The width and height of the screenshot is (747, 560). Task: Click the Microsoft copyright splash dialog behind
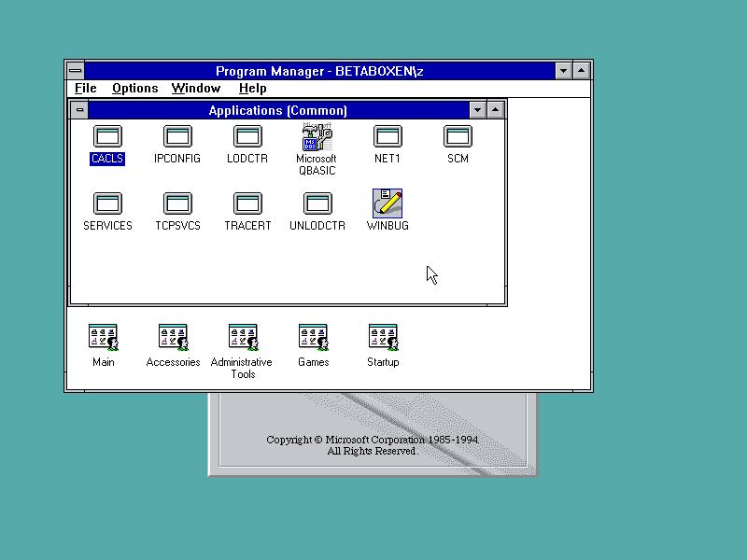(x=373, y=434)
